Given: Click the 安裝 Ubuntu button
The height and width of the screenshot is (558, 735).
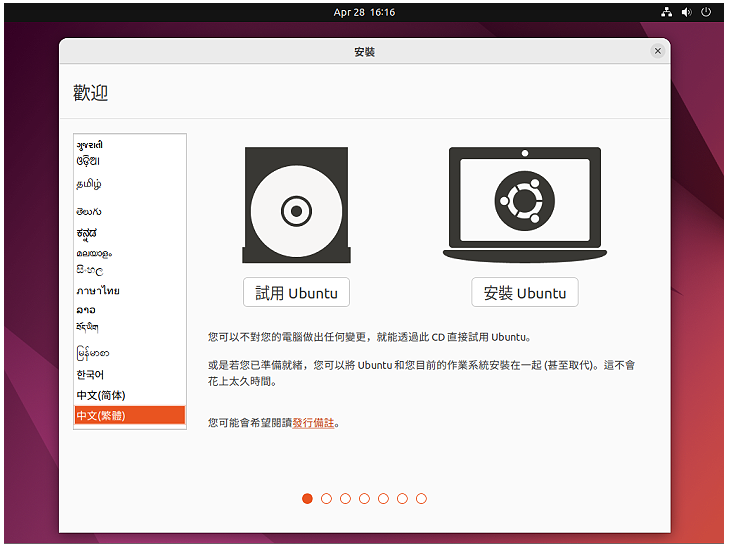Looking at the screenshot, I should [525, 292].
